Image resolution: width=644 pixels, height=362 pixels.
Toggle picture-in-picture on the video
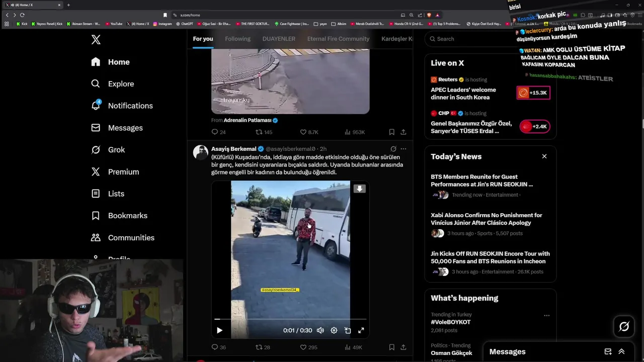(x=348, y=330)
